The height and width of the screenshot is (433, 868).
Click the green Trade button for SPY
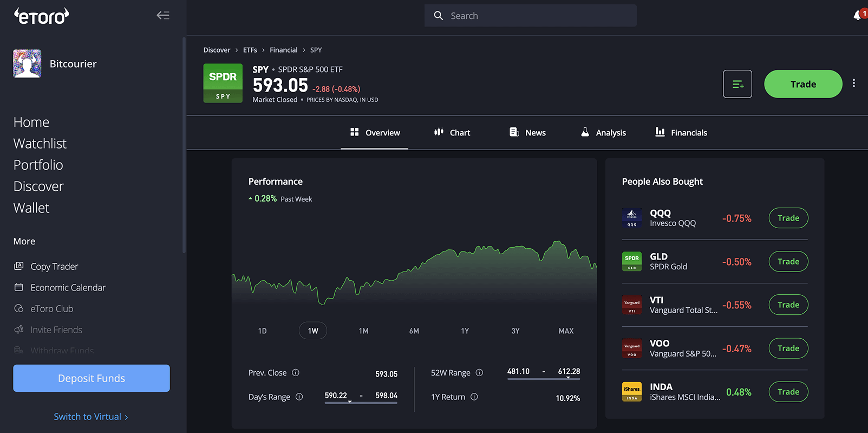click(803, 84)
